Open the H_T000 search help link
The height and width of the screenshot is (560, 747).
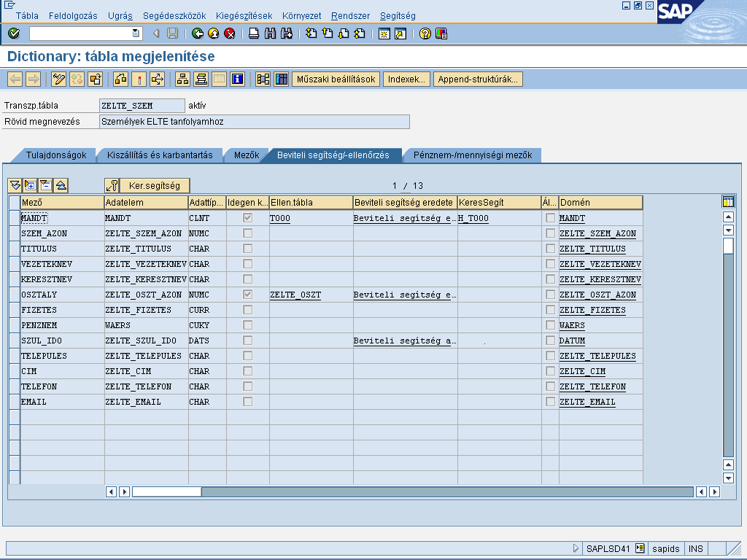coord(473,218)
